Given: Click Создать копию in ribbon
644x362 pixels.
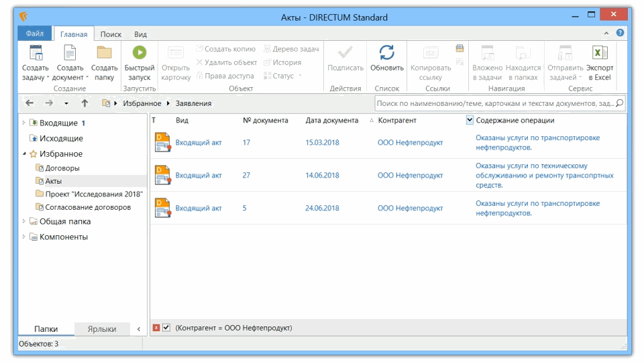Looking at the screenshot, I should tap(226, 49).
